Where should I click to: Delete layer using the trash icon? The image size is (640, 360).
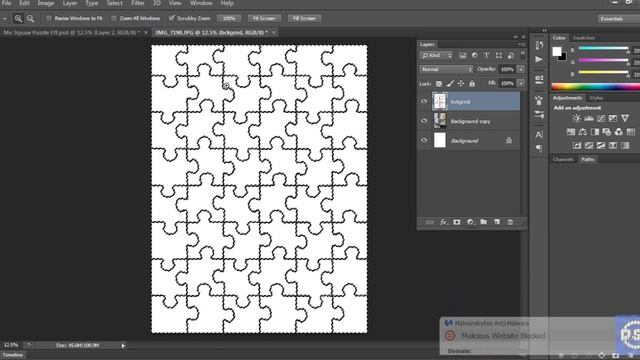[510, 222]
